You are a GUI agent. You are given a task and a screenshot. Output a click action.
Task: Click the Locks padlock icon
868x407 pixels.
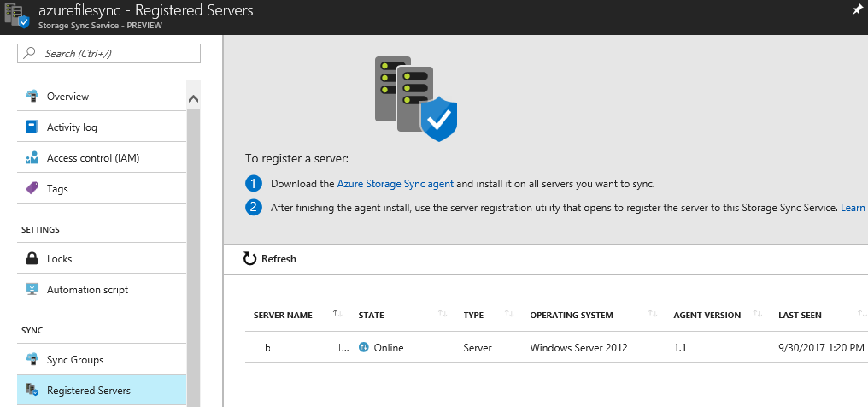point(32,258)
